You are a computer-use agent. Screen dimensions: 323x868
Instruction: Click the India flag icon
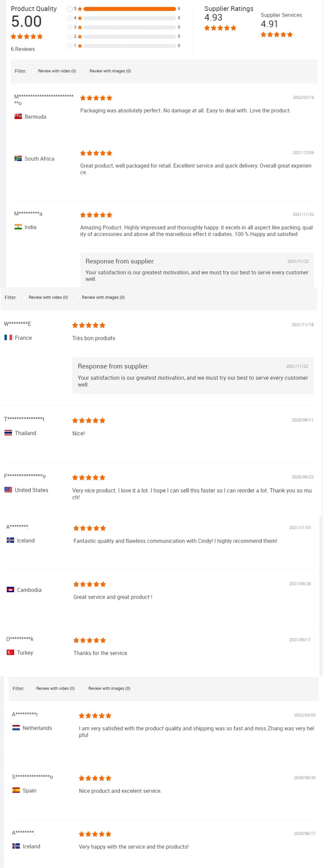18,227
